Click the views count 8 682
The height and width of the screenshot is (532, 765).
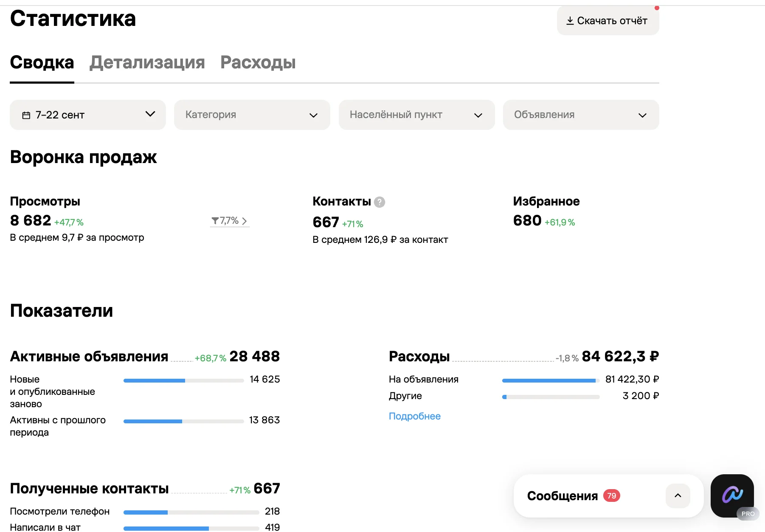click(31, 220)
